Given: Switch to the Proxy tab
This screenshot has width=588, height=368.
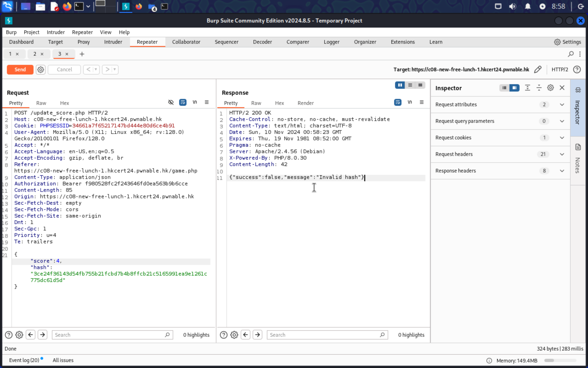Looking at the screenshot, I should coord(84,42).
